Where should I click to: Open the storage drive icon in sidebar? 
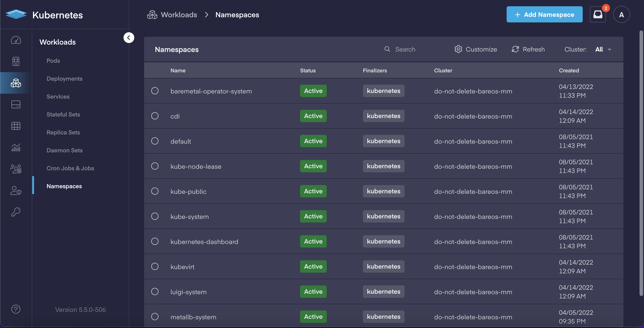[x=16, y=104]
